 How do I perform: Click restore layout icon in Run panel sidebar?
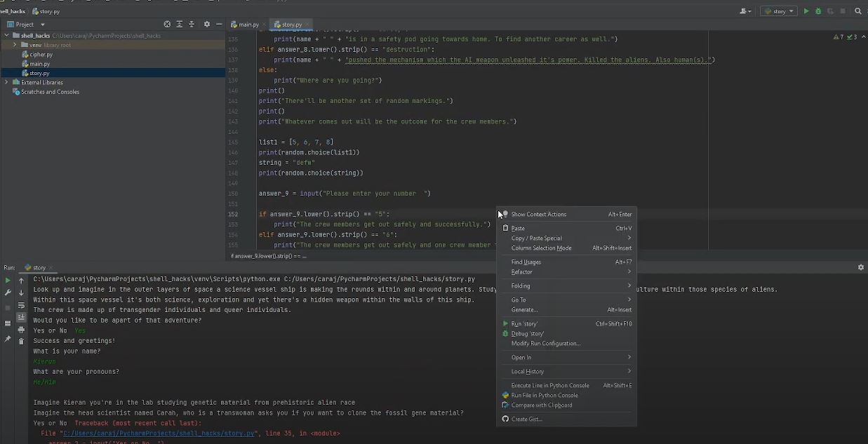pyautogui.click(x=8, y=323)
